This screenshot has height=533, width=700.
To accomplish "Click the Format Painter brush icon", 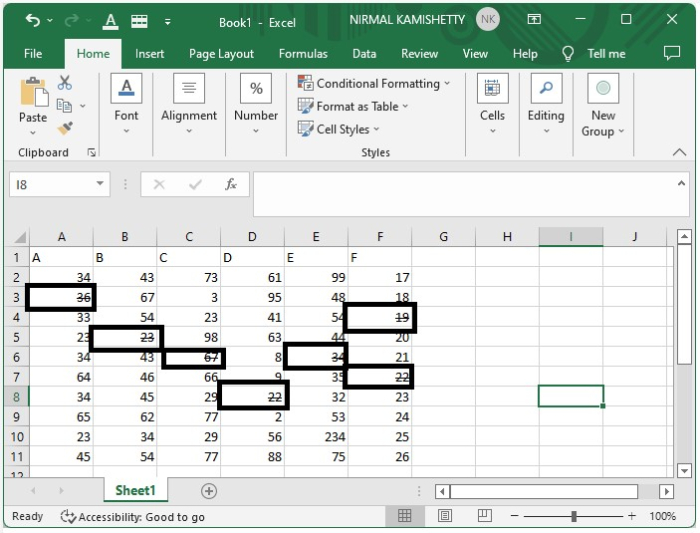I will [x=65, y=129].
